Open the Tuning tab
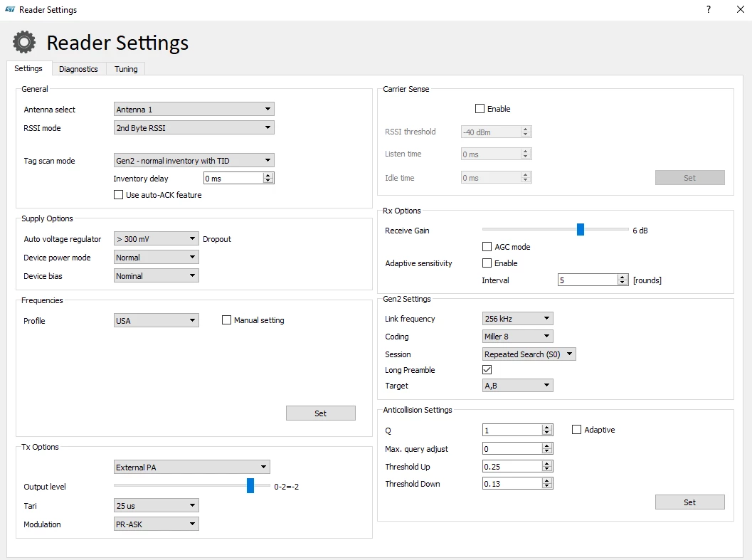 coord(126,69)
